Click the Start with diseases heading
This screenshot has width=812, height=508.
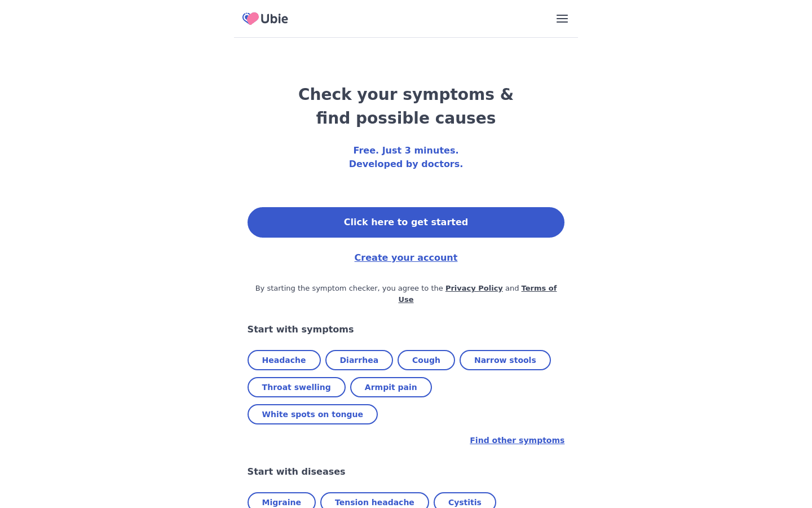click(x=296, y=472)
